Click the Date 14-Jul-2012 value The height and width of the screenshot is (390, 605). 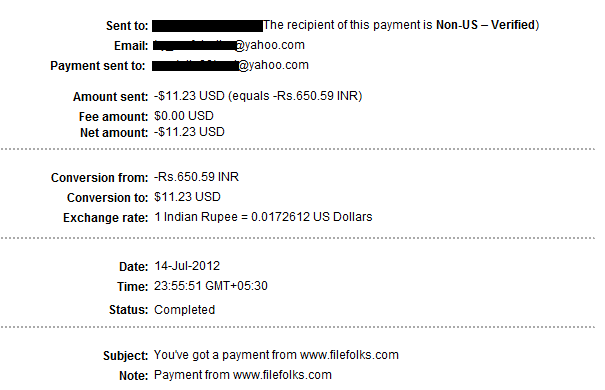point(187,266)
